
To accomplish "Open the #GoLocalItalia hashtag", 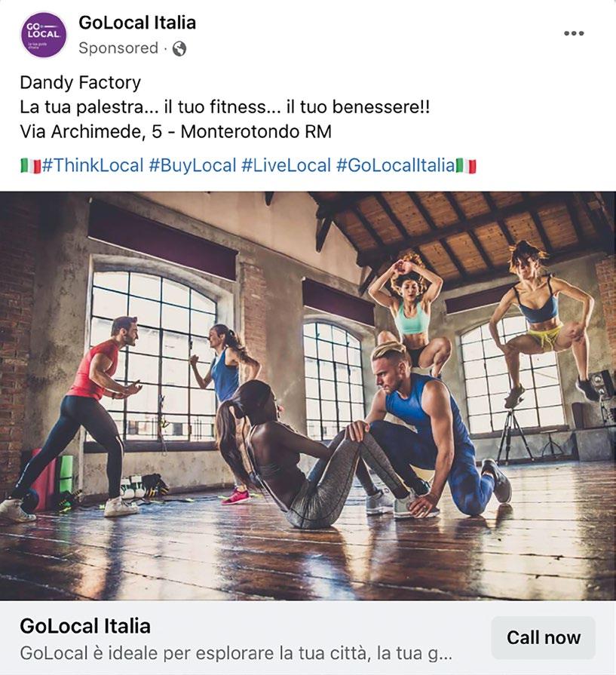I will (x=395, y=165).
